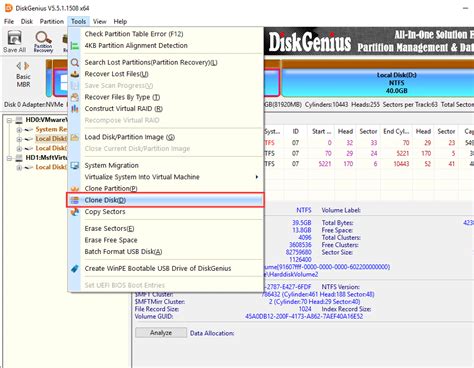
Task: Open the Partition menu
Action: pos(52,22)
